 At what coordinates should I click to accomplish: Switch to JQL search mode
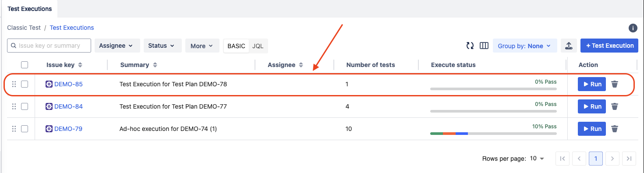258,46
